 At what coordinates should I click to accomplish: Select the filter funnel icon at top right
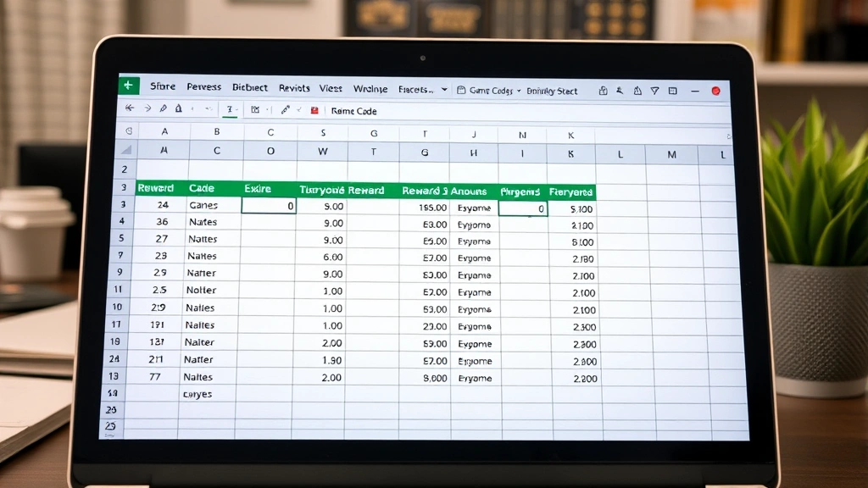pyautogui.click(x=654, y=91)
